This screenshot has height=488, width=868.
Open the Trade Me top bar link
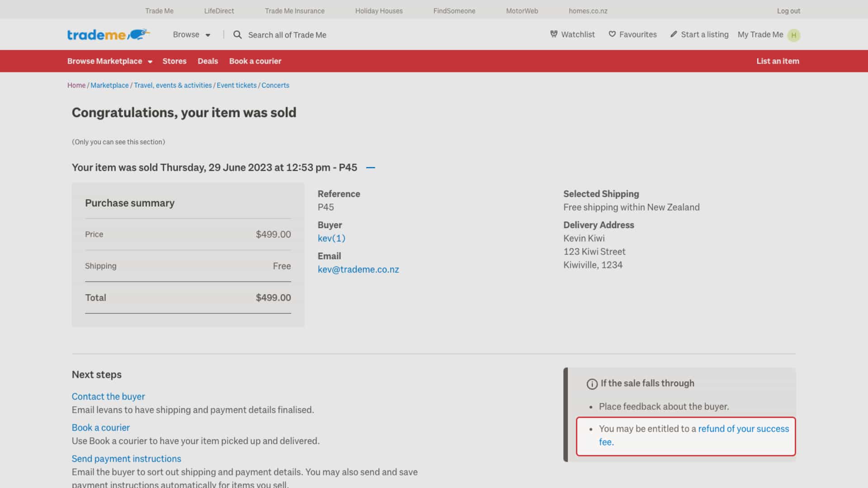[x=159, y=11]
